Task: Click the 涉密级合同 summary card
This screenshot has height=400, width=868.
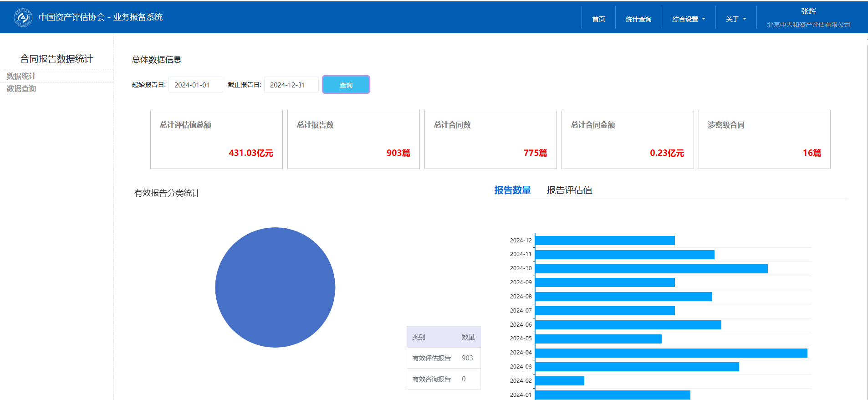Action: tap(764, 139)
